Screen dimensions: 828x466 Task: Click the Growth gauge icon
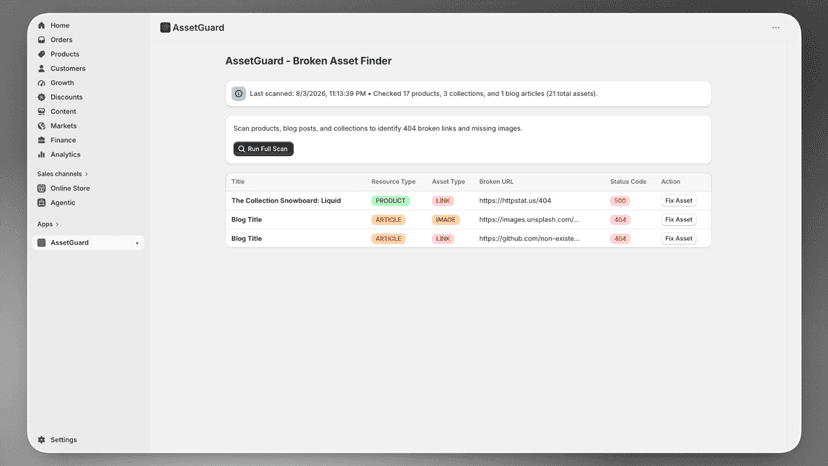tap(42, 83)
